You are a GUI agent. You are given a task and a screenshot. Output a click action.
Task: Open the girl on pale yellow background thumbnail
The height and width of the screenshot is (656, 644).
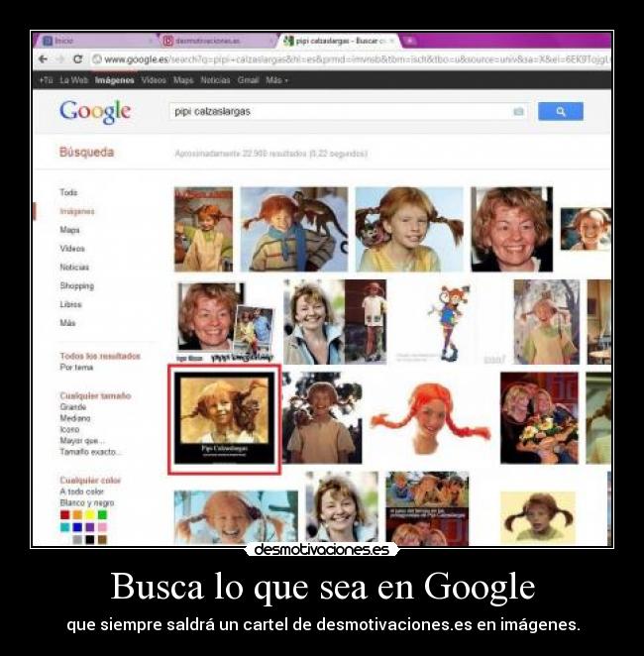tap(538, 518)
